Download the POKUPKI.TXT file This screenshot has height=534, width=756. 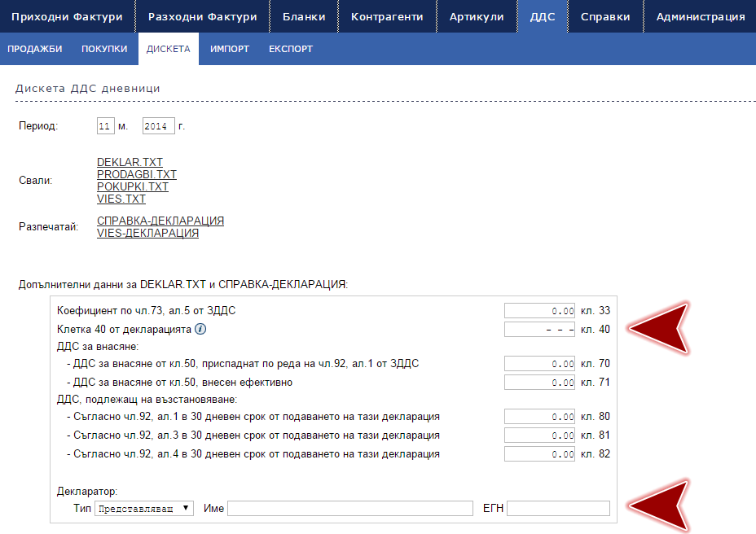point(133,187)
